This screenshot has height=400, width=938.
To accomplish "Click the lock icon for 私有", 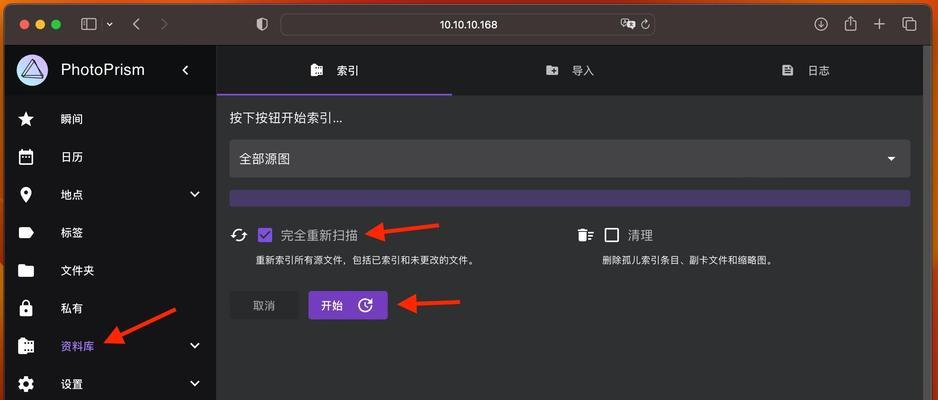I will (26, 308).
